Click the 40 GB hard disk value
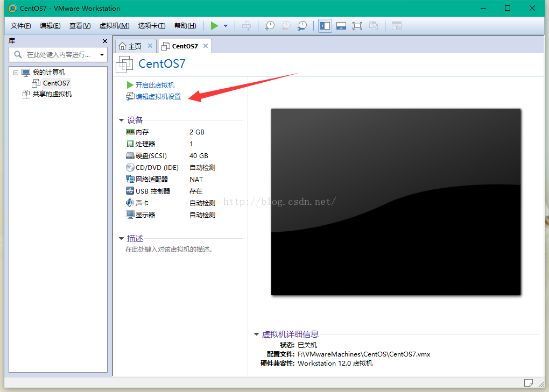 [x=199, y=155]
